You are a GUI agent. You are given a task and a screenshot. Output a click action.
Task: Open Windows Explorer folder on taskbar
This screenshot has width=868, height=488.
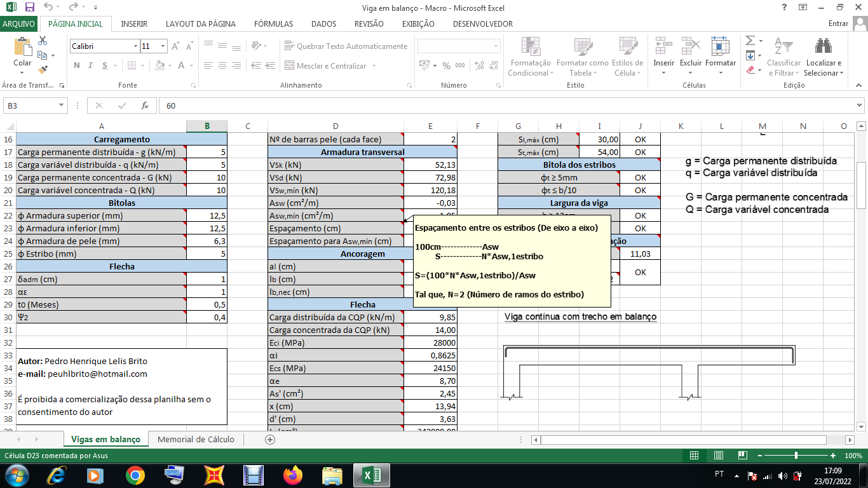click(333, 475)
